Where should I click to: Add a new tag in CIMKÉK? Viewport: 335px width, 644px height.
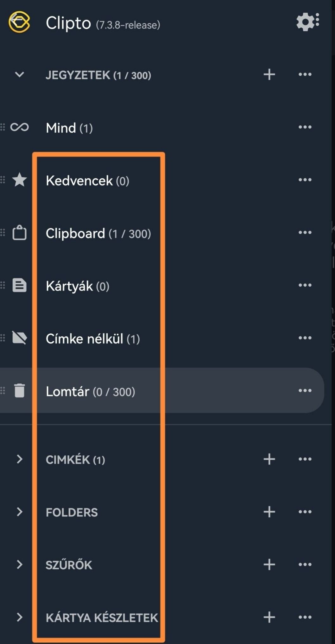(x=269, y=459)
